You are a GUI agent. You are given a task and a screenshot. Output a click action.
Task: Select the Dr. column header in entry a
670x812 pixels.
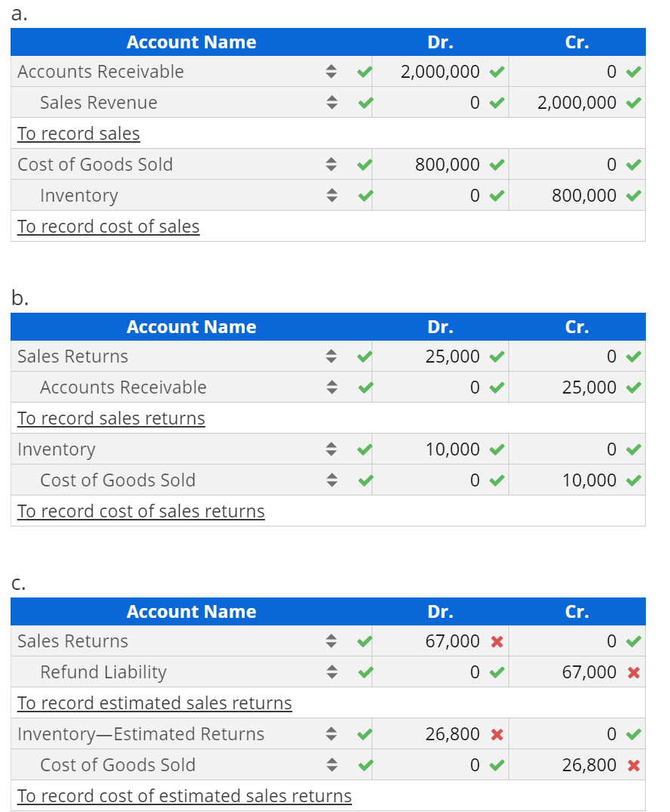[441, 42]
